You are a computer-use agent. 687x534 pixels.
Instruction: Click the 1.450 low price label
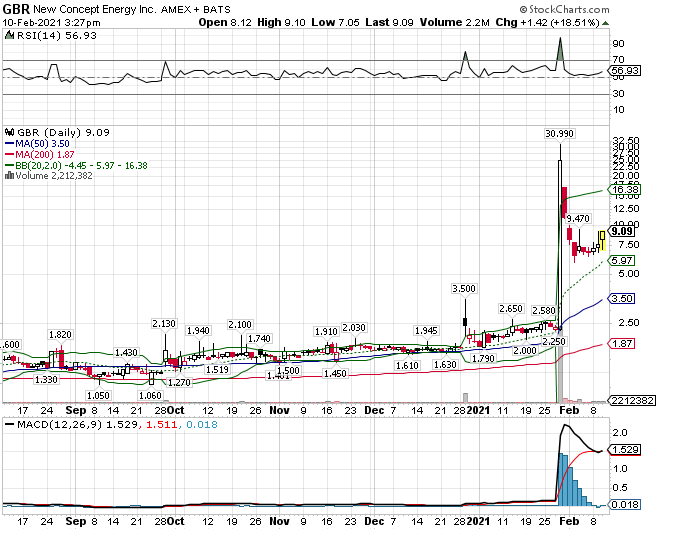pos(335,374)
